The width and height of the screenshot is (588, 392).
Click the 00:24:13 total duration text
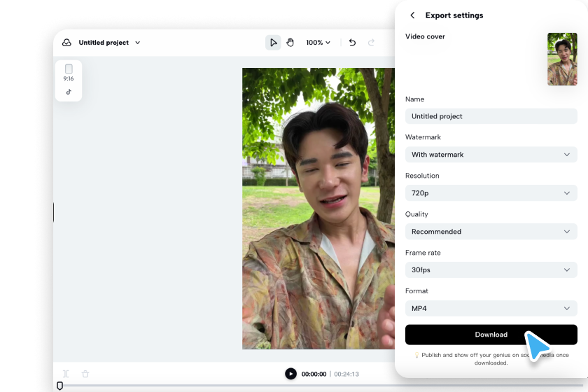346,374
